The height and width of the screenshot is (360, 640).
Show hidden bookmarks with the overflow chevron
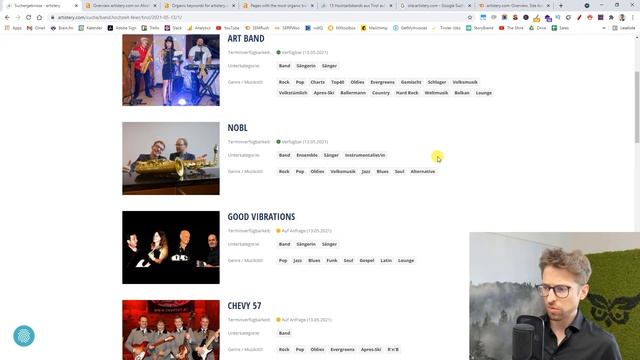point(604,28)
